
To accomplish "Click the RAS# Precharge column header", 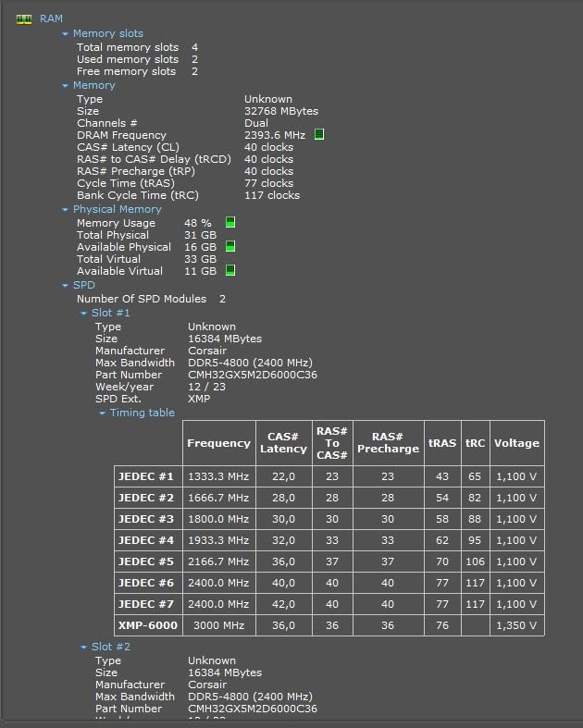I will pos(389,443).
